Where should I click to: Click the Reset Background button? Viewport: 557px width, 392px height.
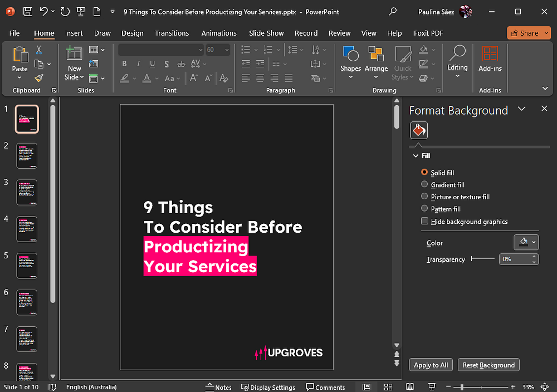488,365
